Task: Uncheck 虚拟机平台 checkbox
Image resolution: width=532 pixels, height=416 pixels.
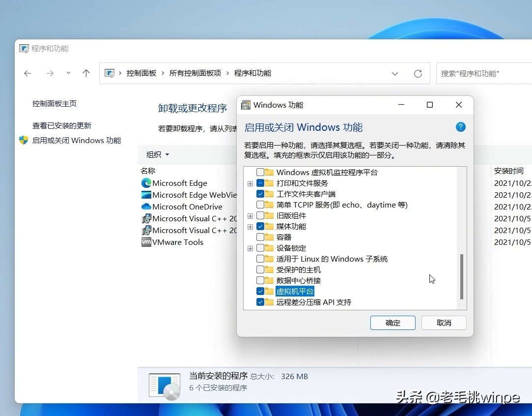Action: pyautogui.click(x=260, y=292)
